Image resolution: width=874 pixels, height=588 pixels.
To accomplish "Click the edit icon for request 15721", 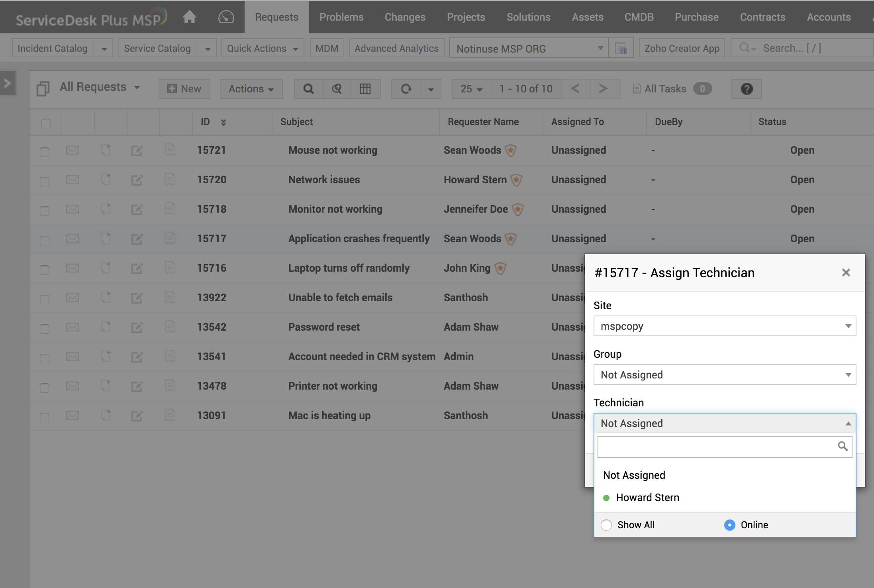I will (137, 151).
